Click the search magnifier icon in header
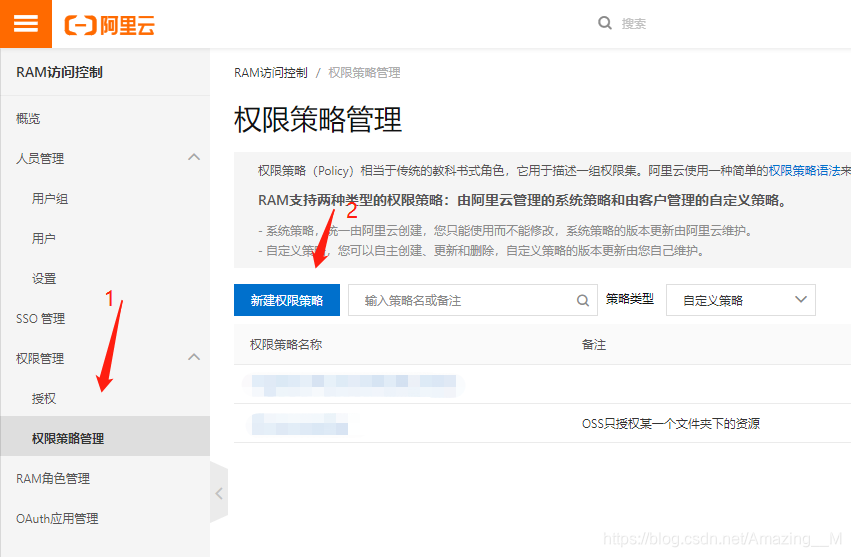Screen dimensions: 851x557 coord(605,23)
